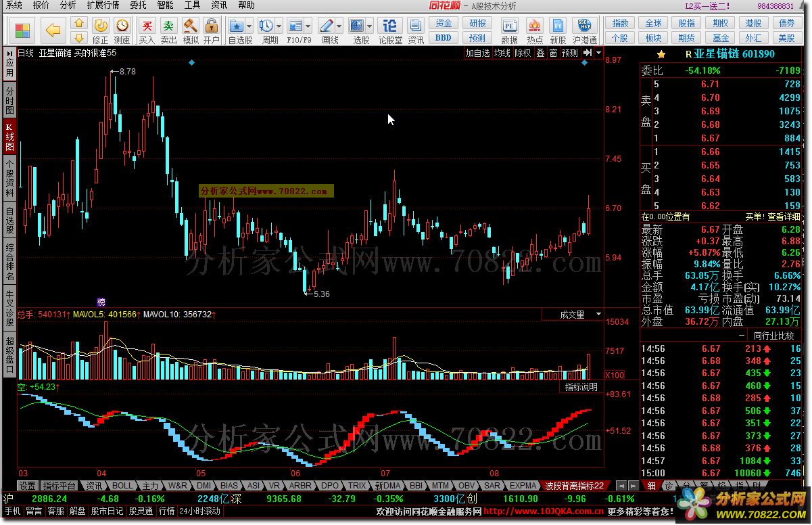812x525 pixels.
Task: Expand the F10/F9 dropdown arrow
Action: (308, 26)
